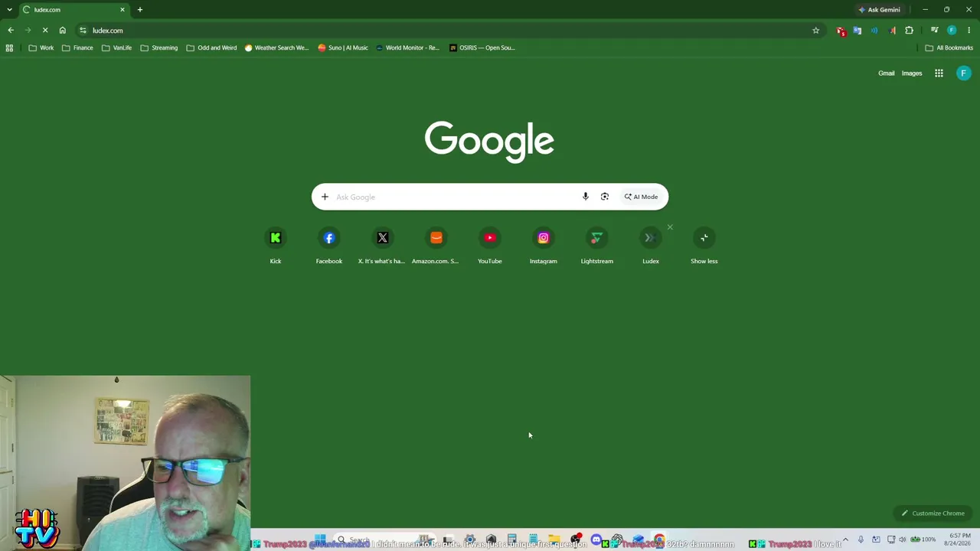Open the Finance bookmarks folder

coord(77,47)
